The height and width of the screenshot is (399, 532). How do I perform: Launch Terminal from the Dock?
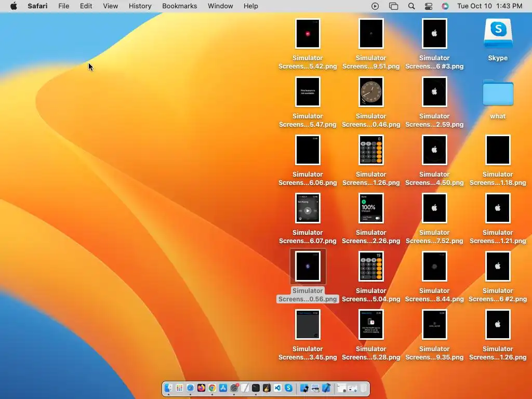tap(256, 388)
